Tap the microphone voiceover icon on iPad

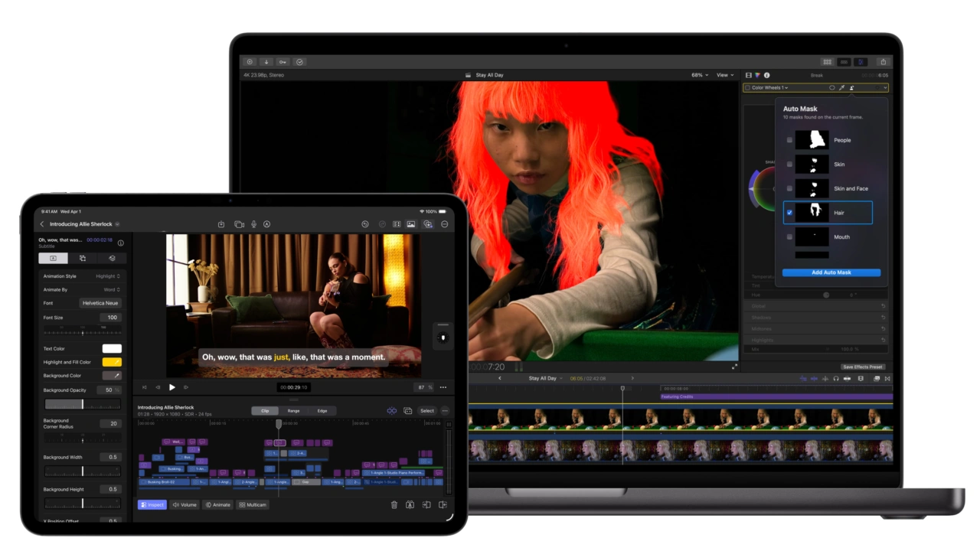(253, 224)
